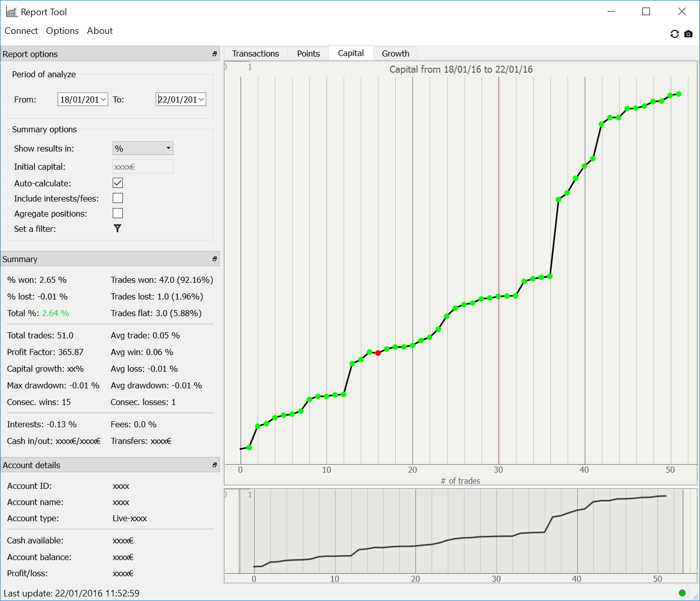Click the green connection status dot in the status bar
The width and height of the screenshot is (700, 601).
tap(682, 593)
